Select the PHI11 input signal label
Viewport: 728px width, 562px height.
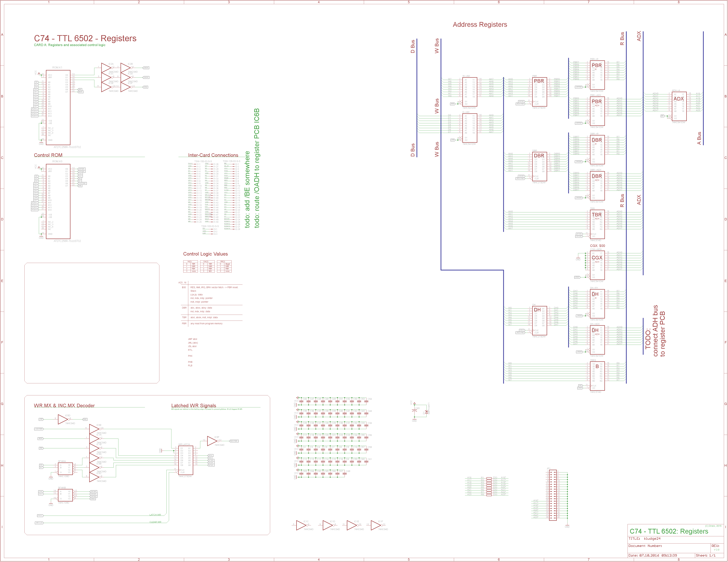(x=40, y=516)
